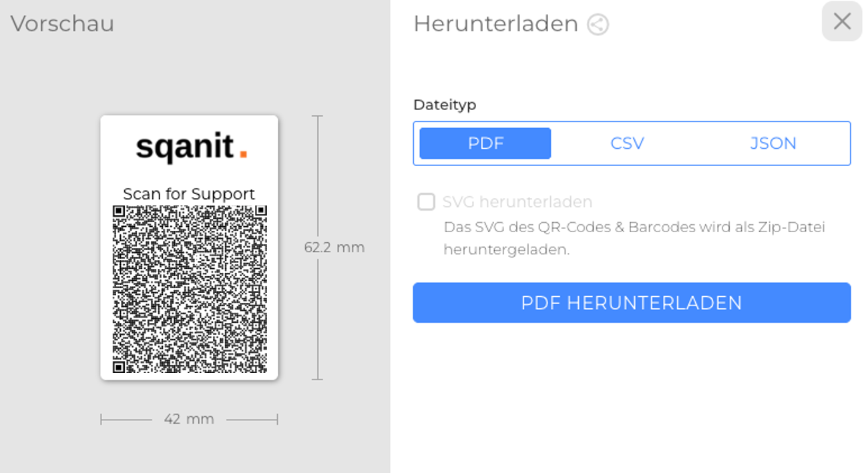Screen dimensions: 868x473
Task: Enable the SVG herunterladen checkbox
Action: coord(426,201)
